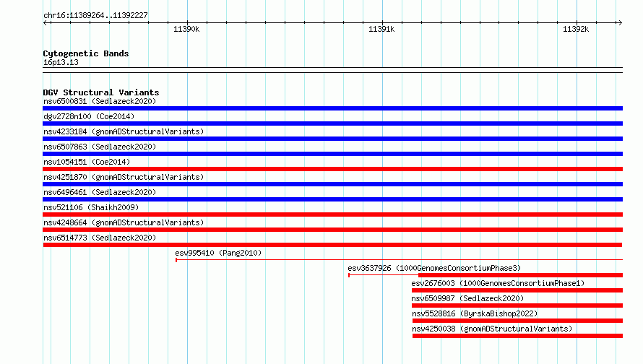Open variant label nsv6507863 (Sedlazeck2020)
The width and height of the screenshot is (643, 364).
[100, 147]
